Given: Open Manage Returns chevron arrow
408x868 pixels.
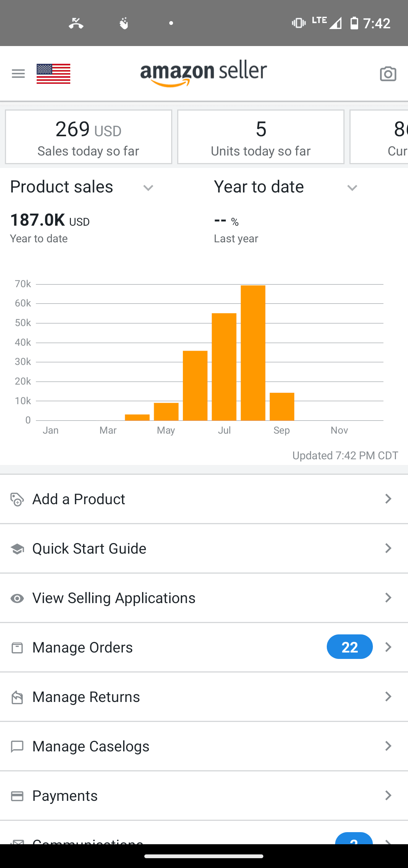Looking at the screenshot, I should [388, 697].
